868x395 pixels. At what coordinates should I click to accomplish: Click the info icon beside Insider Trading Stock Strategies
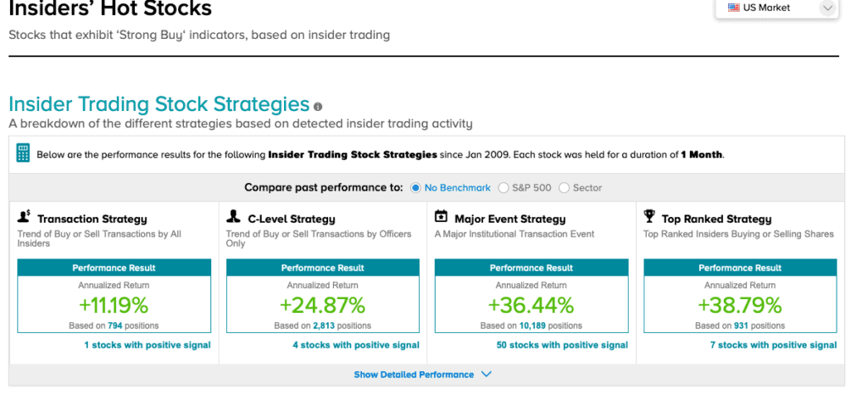pyautogui.click(x=318, y=106)
